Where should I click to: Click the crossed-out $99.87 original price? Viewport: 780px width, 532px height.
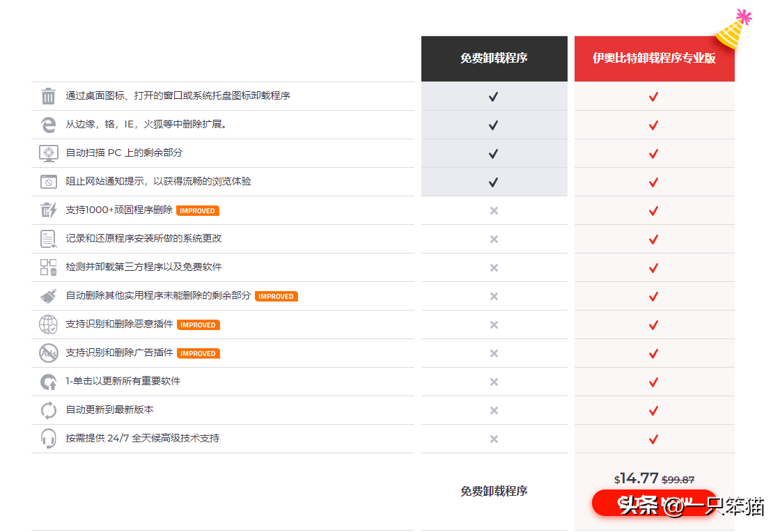[x=678, y=480]
